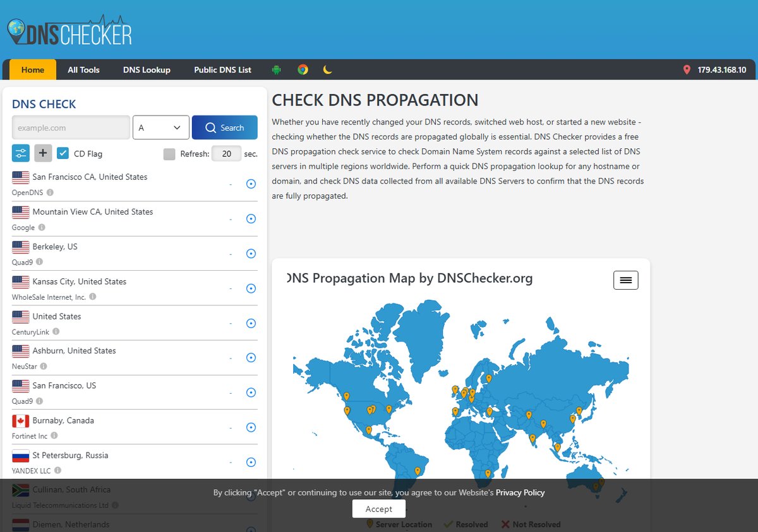758x532 pixels.
Task: Show info for WholeSale Internet, Inc.
Action: click(x=92, y=297)
